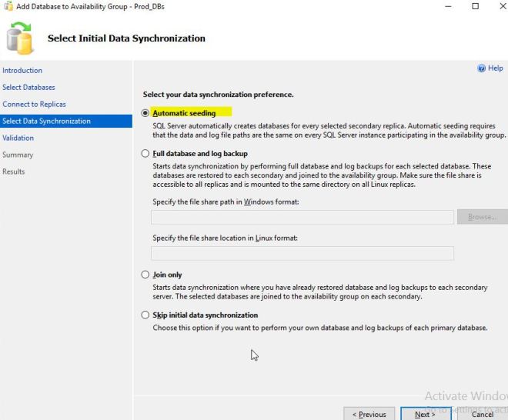Click the Help question mark icon
Viewport: 508px width, 420px height.
(482, 68)
